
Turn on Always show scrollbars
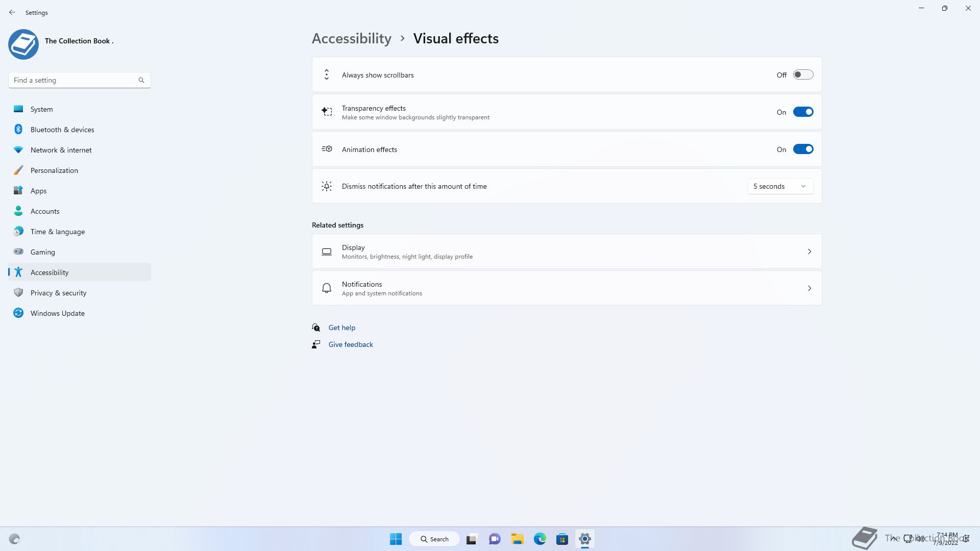tap(803, 75)
